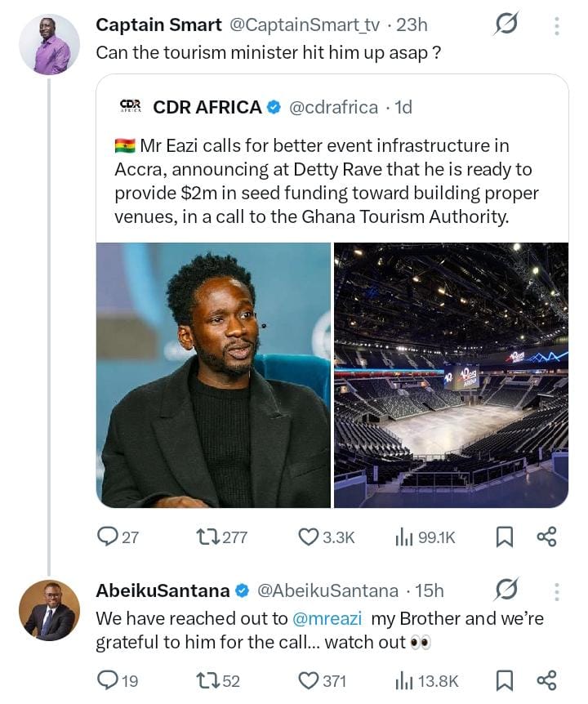This screenshot has width=588, height=704.
Task: Share AbeikuSantana's reply tweet
Action: coord(546,680)
